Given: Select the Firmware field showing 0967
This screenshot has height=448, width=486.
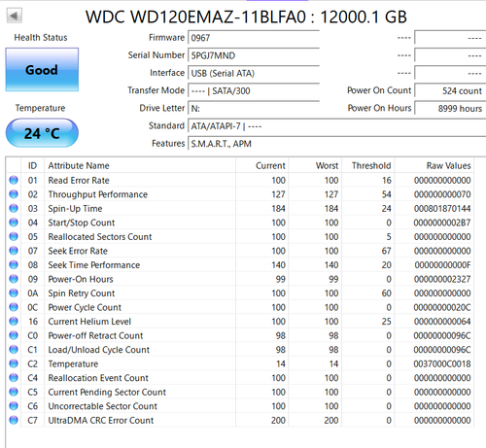Looking at the screenshot, I should pos(254,38).
